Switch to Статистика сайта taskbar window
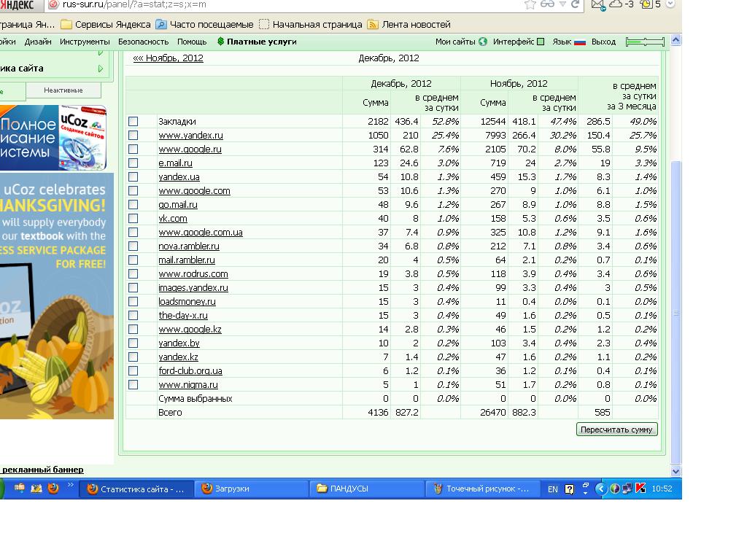Image resolution: width=747 pixels, height=560 pixels. [136, 489]
